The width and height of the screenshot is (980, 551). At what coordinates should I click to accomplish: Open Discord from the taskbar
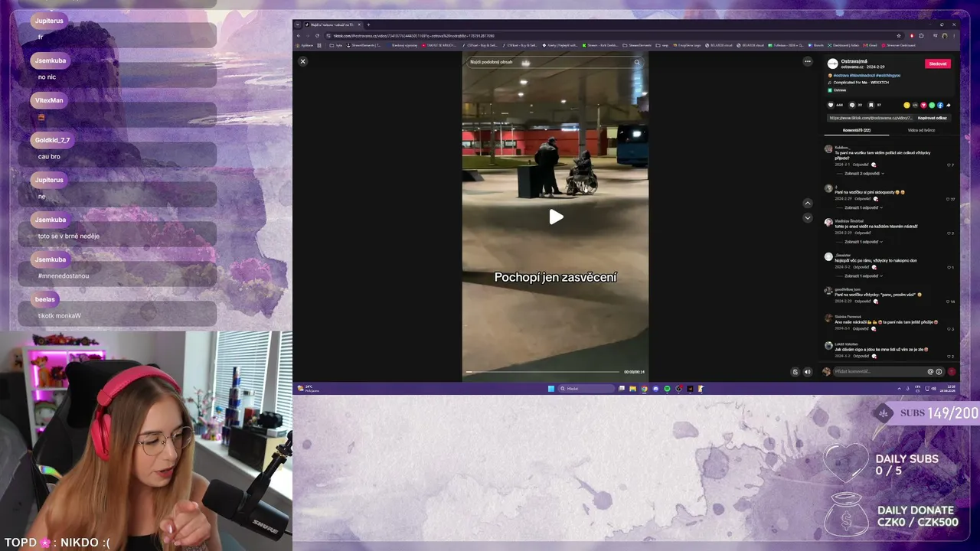click(x=655, y=389)
